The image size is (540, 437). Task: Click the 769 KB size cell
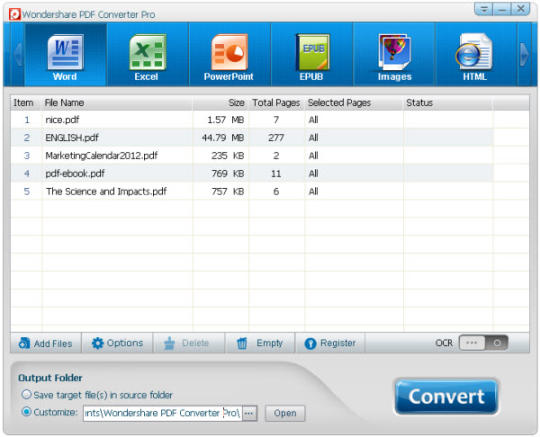(x=228, y=173)
